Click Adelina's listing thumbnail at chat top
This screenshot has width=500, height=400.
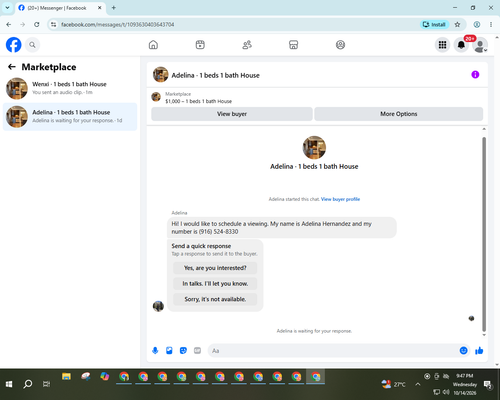pos(314,148)
